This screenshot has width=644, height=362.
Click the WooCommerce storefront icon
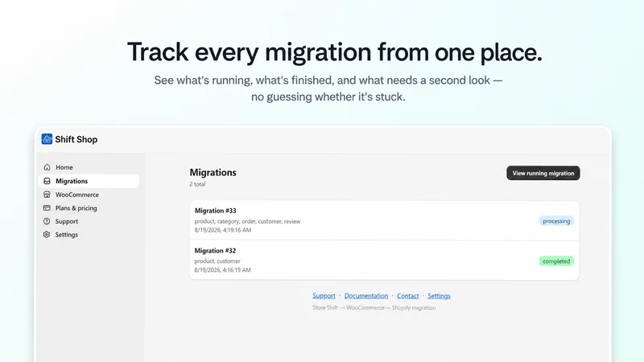47,195
